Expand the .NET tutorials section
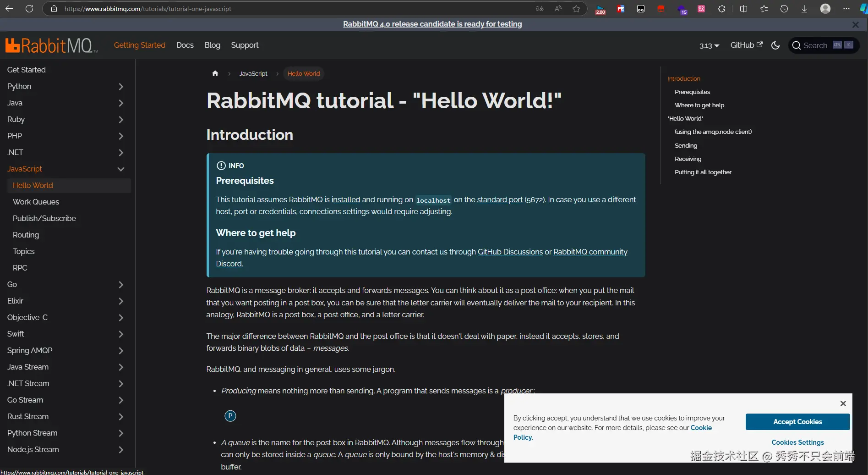This screenshot has width=868, height=475. 121,152
